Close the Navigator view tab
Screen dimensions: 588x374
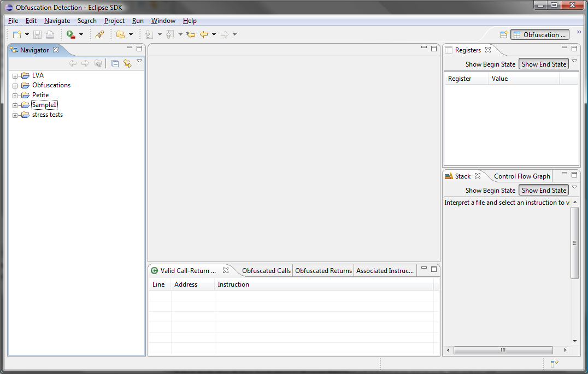click(x=56, y=50)
